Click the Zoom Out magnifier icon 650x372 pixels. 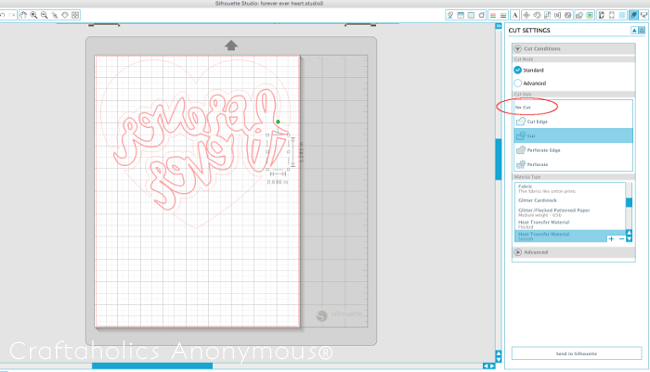[x=44, y=15]
